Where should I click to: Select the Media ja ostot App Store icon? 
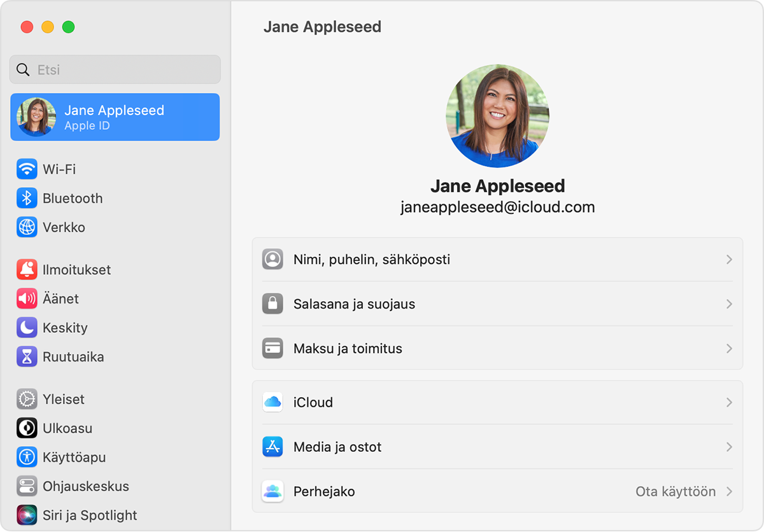[272, 447]
